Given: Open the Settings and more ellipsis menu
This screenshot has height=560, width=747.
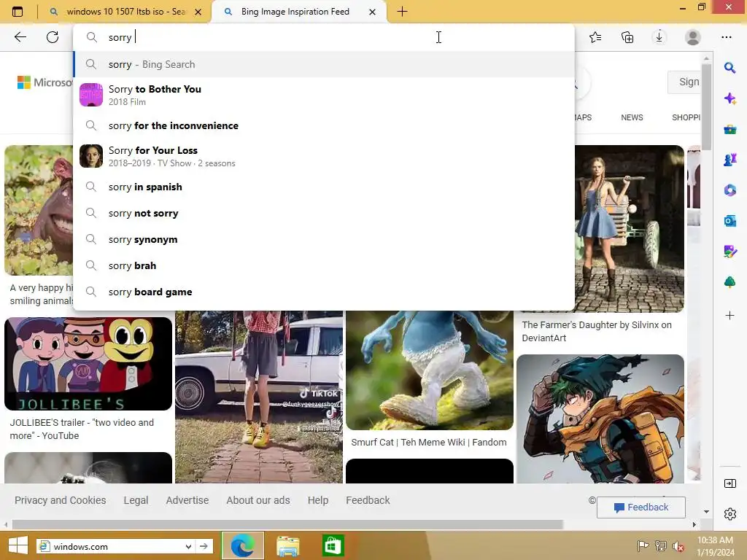Looking at the screenshot, I should [x=726, y=37].
